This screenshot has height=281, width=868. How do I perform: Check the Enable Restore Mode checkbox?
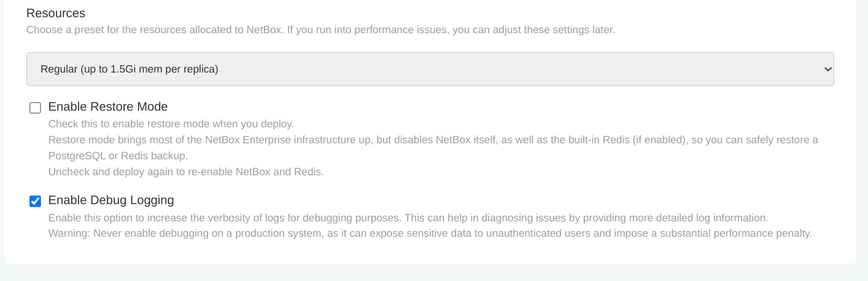tap(36, 108)
